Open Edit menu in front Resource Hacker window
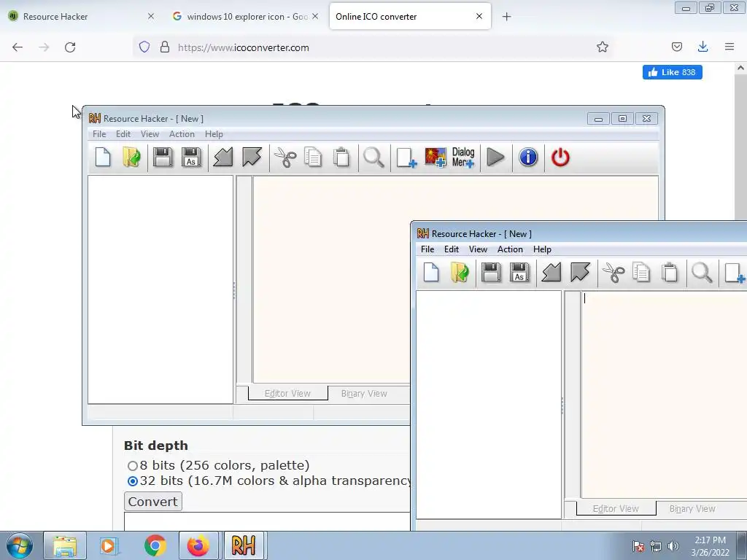Viewport: 747px width, 560px height. (x=451, y=249)
